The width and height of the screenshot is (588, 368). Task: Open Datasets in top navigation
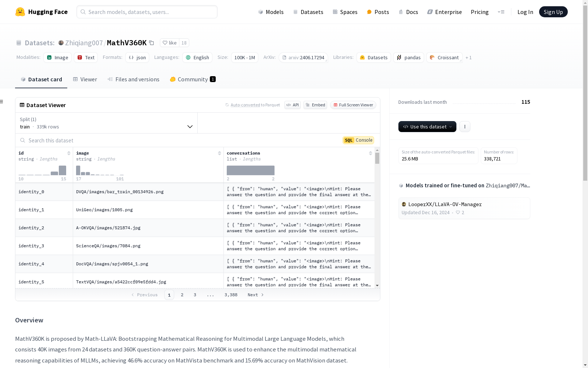(x=308, y=12)
